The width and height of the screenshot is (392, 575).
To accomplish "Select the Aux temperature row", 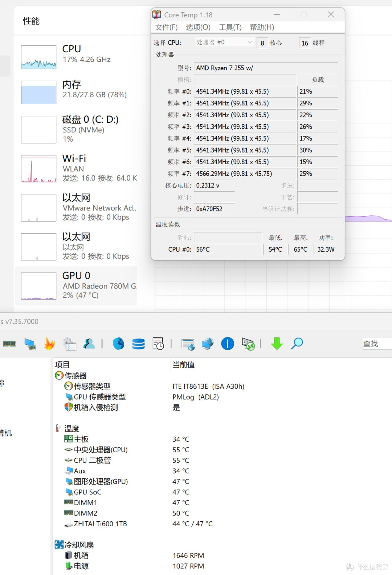I will (80, 471).
